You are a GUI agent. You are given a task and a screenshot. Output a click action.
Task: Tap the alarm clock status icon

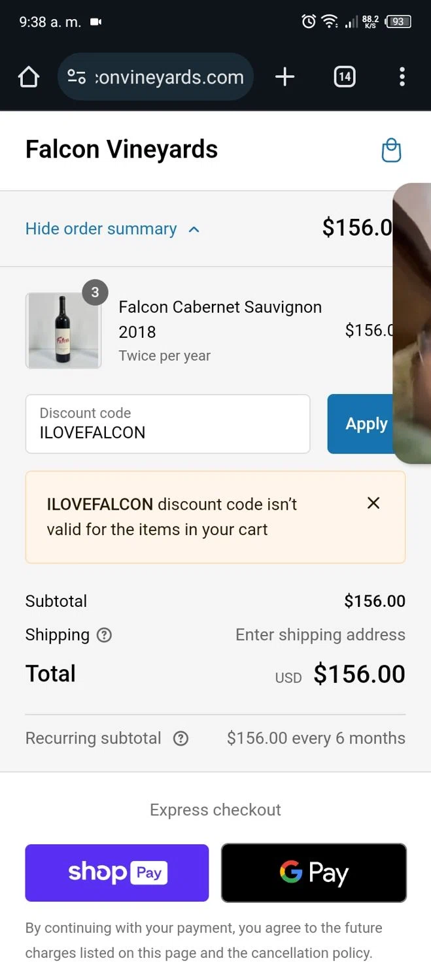(x=308, y=22)
